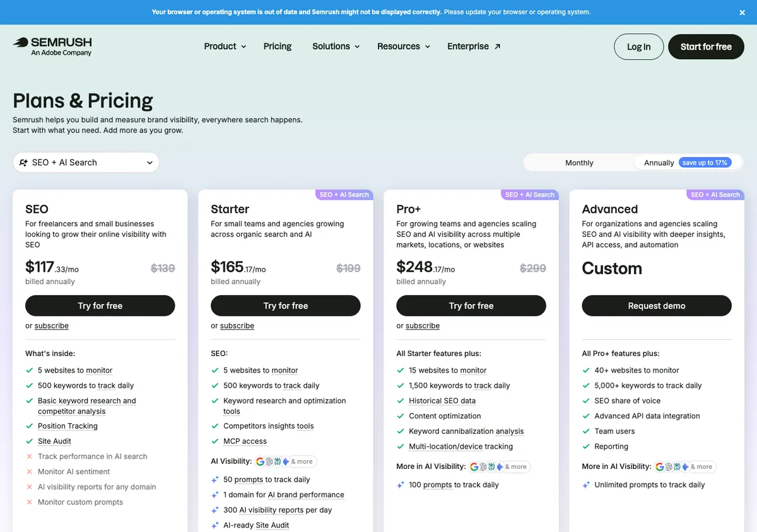Click Advanced plan's SEO + AI Search badge
This screenshot has height=532, width=757.
[715, 195]
